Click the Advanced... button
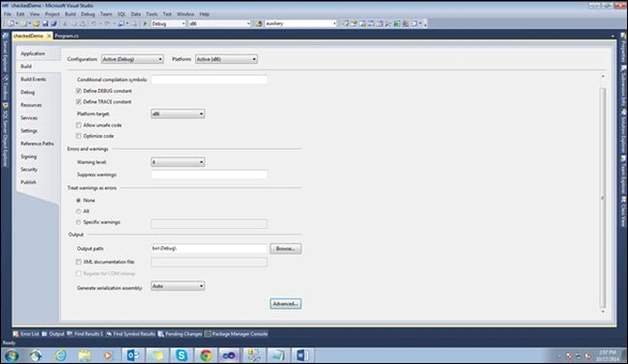The image size is (628, 364). 286,304
